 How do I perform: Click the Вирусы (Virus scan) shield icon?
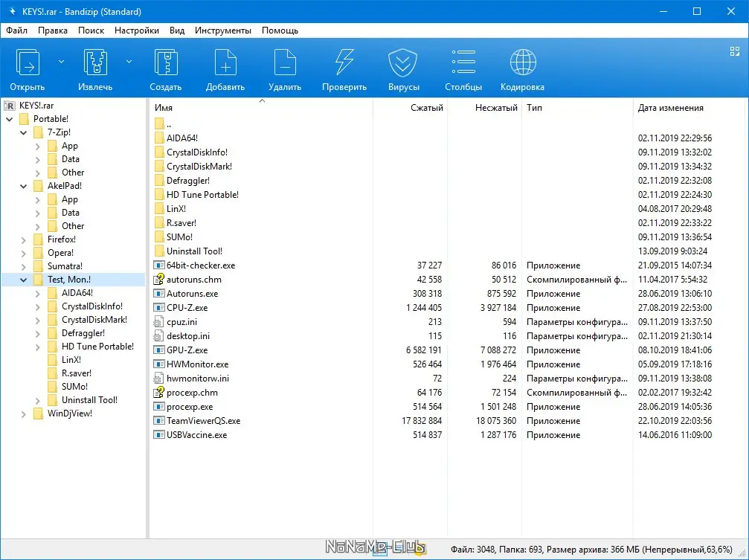point(402,62)
